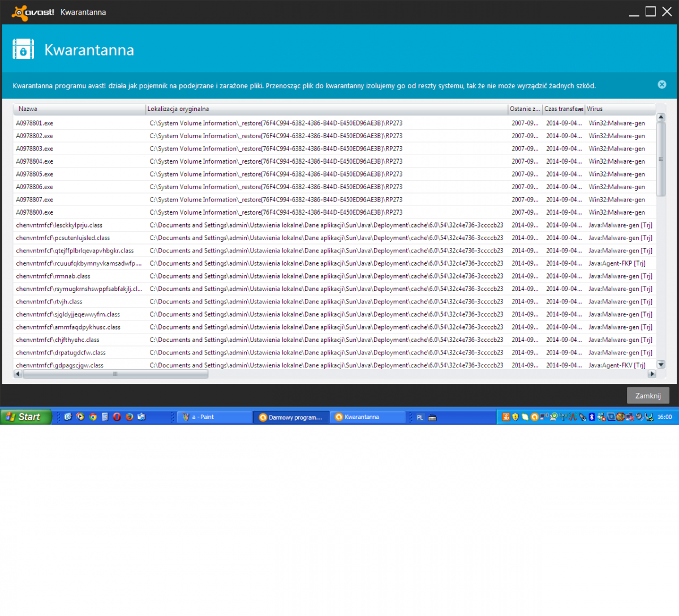
Task: Sort by Nazwa column header
Action: coord(80,109)
